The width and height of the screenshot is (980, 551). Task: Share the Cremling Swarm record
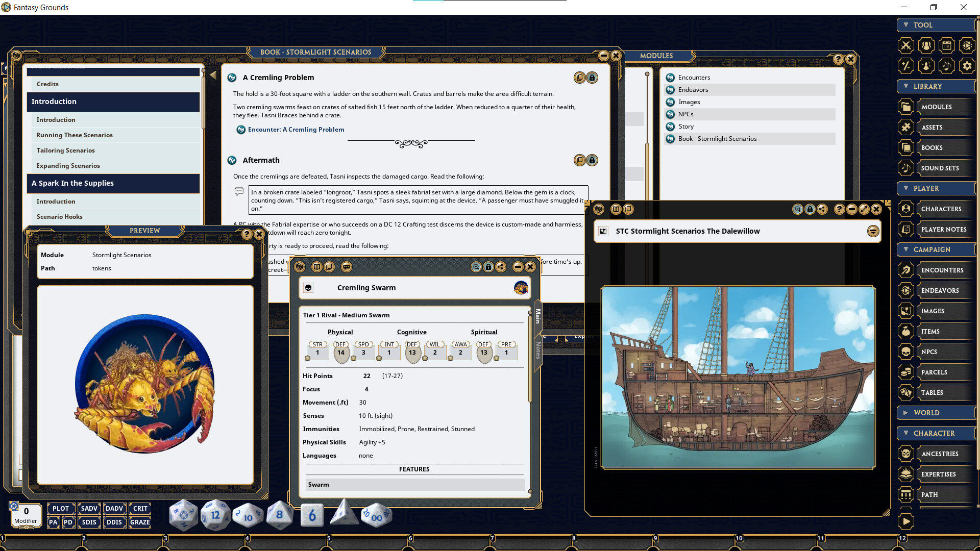pyautogui.click(x=502, y=267)
